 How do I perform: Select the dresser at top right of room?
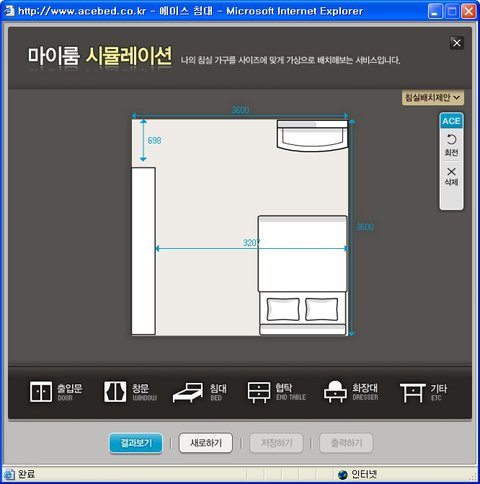point(312,136)
